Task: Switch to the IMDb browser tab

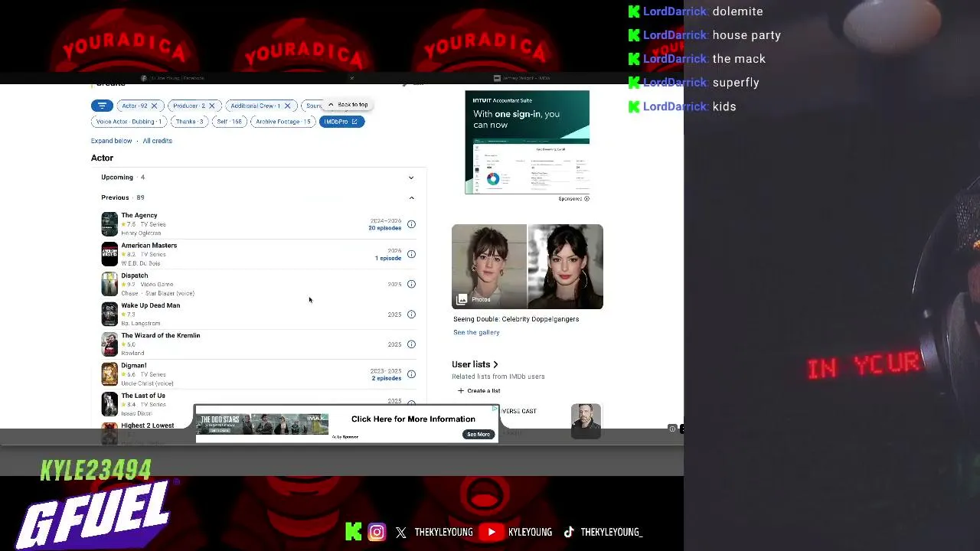Action: [522, 78]
